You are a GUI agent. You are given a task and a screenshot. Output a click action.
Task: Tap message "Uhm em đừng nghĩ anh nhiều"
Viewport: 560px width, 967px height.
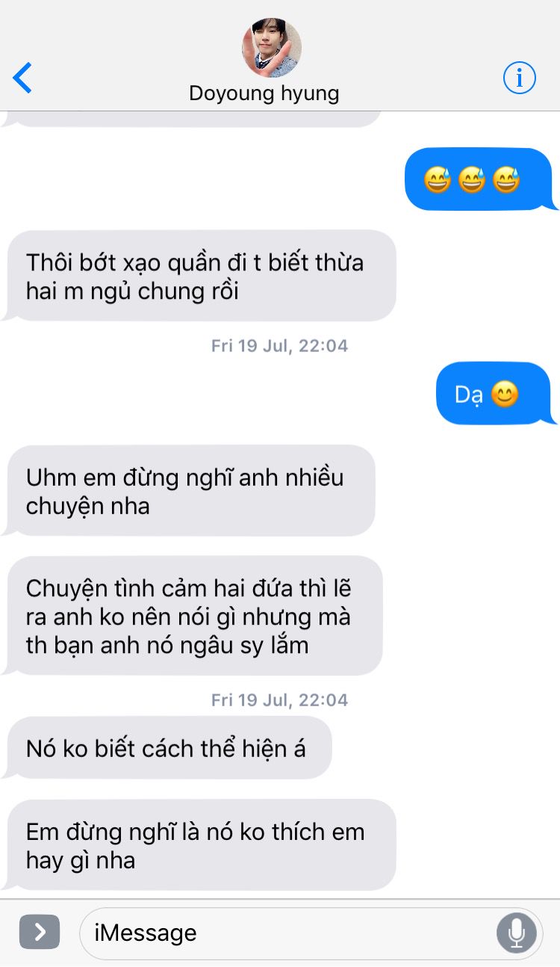(188, 491)
